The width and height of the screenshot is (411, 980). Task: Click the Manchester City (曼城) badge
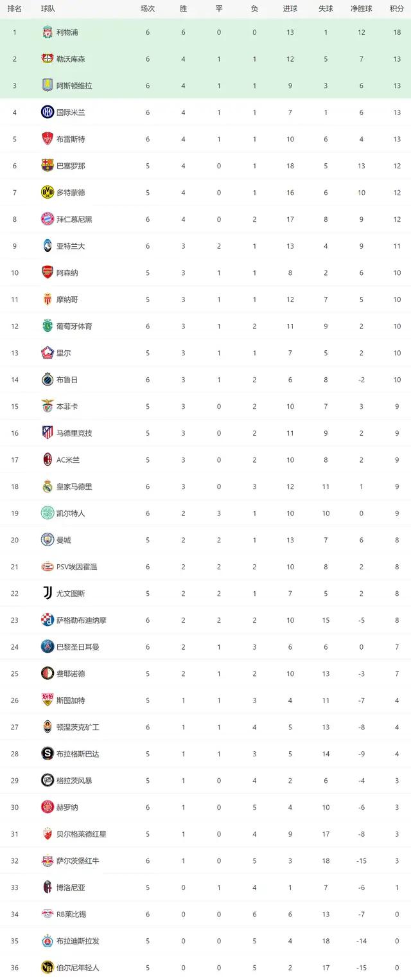[47, 540]
